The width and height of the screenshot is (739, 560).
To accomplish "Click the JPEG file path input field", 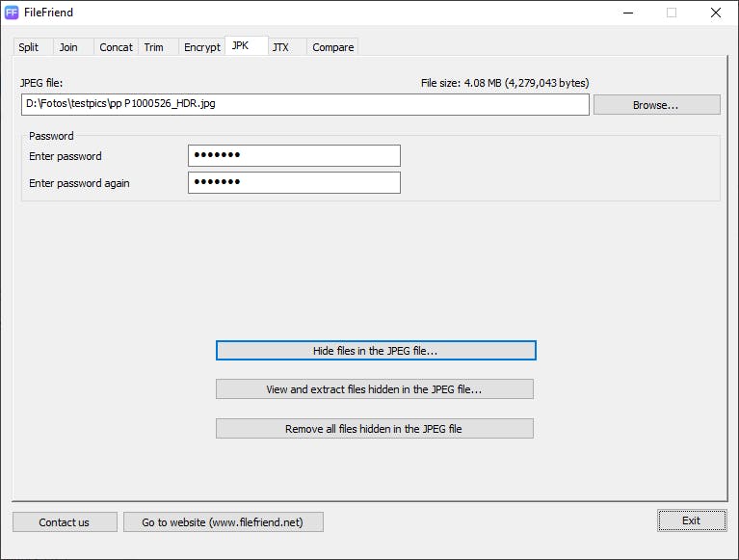I will point(304,104).
